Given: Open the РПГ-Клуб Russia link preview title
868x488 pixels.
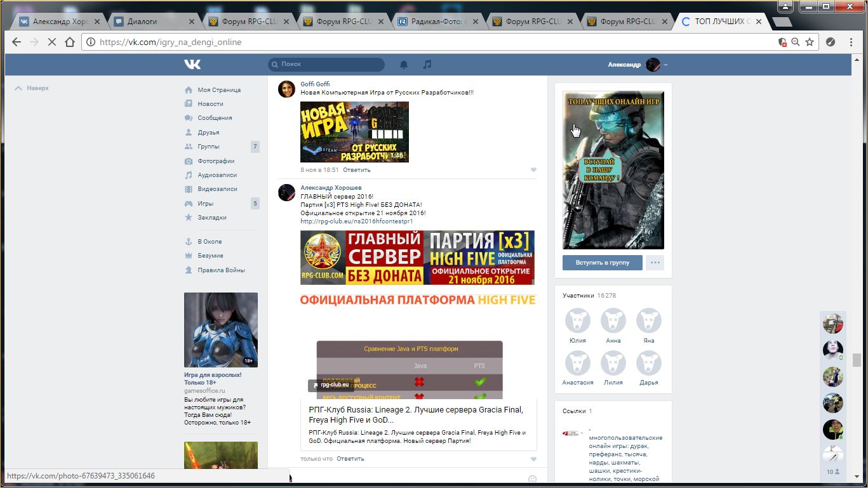Looking at the screenshot, I should coord(416,415).
